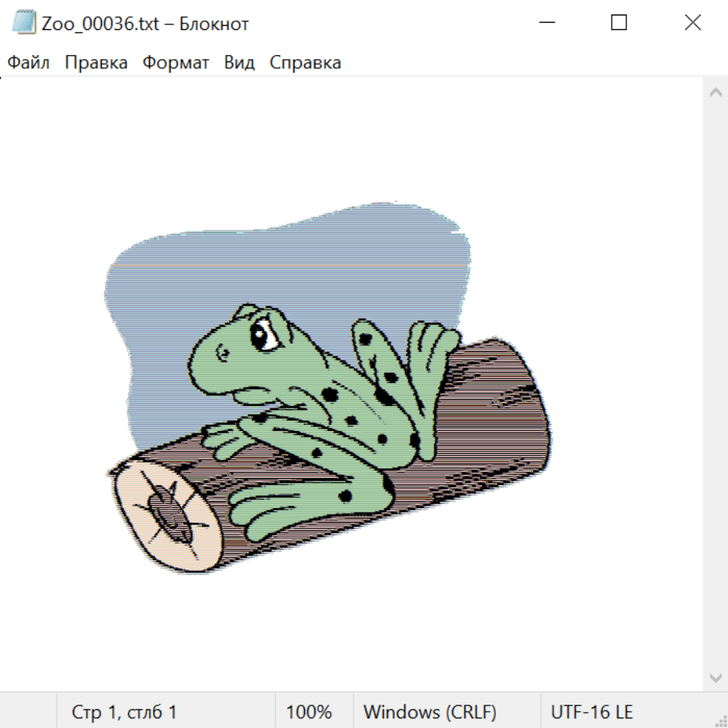Click the scrollbar down arrow
728x728 pixels.
(715, 676)
